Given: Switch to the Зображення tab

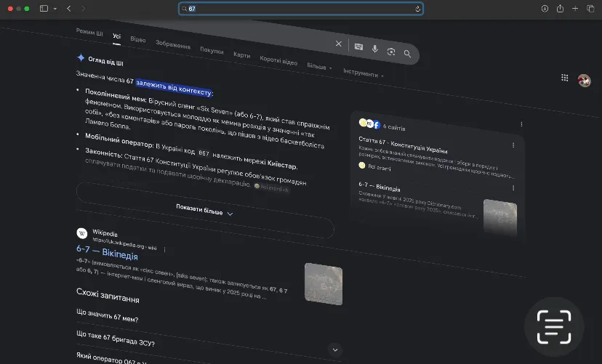Looking at the screenshot, I should [x=173, y=45].
